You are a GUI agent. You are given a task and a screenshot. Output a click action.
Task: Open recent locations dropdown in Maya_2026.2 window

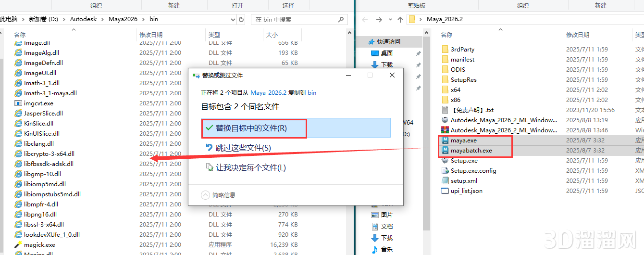(389, 20)
